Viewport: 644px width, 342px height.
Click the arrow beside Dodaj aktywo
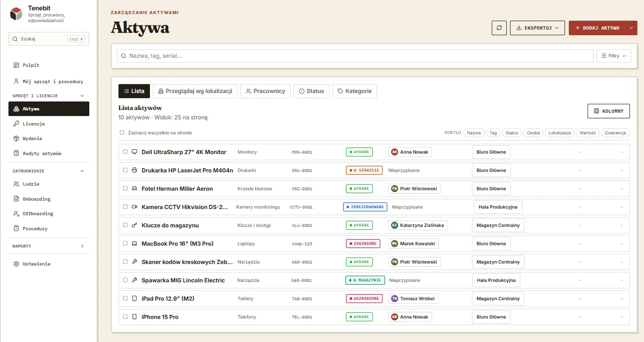click(x=631, y=28)
